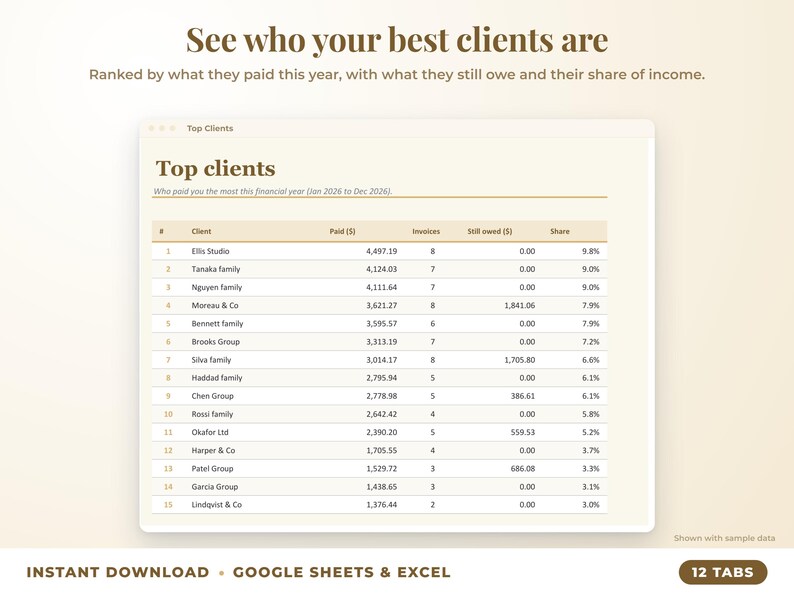Click the 3.7% share cell
Screen dimensions: 794x596
(590, 451)
